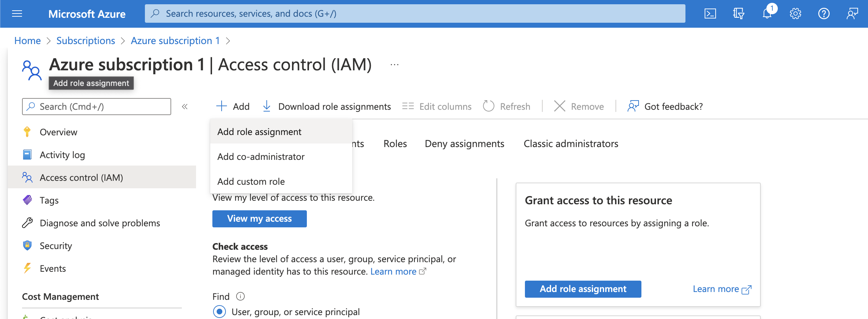Click the View my access button
This screenshot has width=868, height=319.
tap(259, 218)
